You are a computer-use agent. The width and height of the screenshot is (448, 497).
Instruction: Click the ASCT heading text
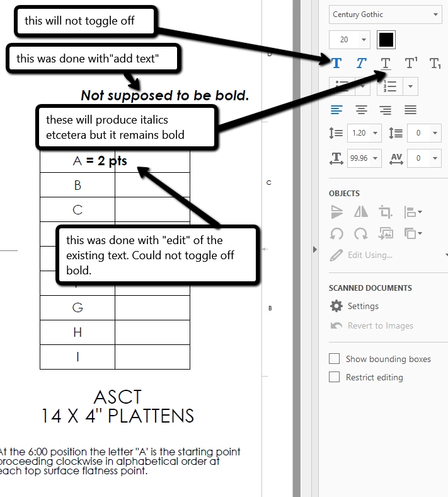[118, 397]
